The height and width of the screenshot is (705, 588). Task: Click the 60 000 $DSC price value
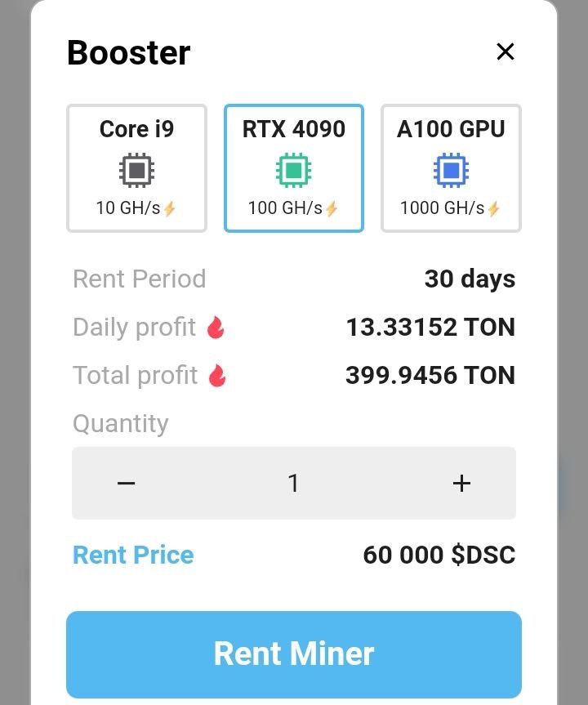click(x=439, y=555)
